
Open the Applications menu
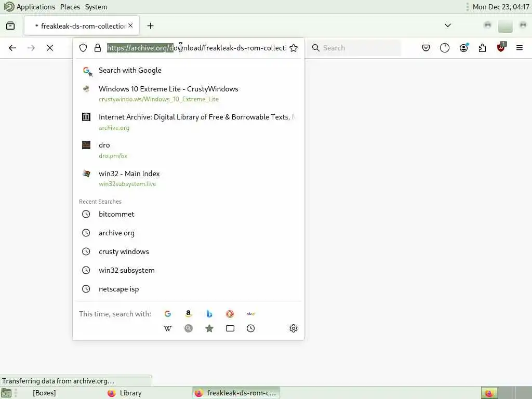coord(36,7)
